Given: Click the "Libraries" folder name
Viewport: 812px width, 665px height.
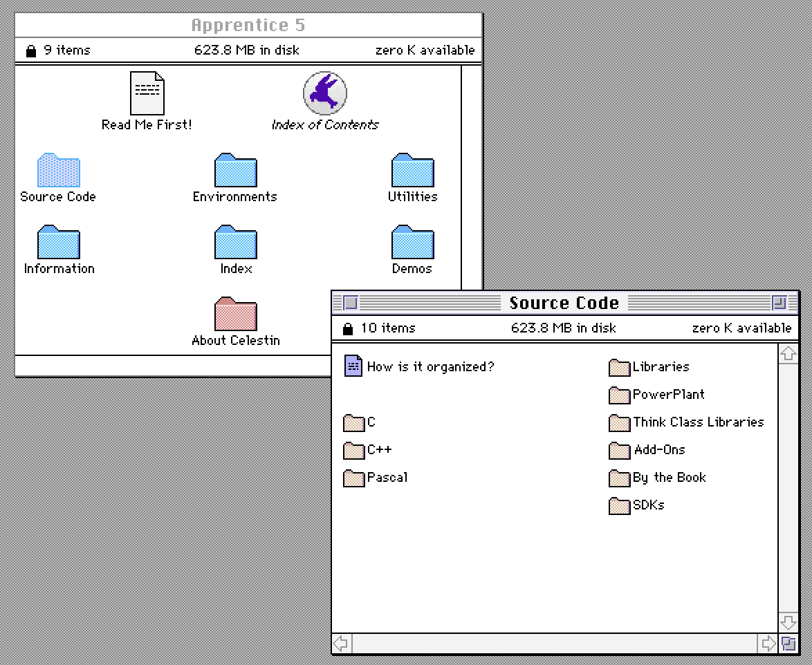Looking at the screenshot, I should (661, 367).
